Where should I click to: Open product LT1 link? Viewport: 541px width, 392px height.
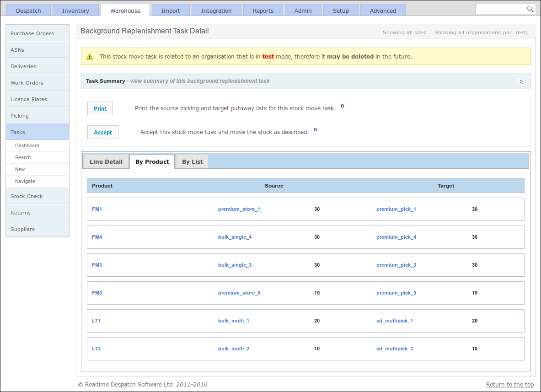96,321
